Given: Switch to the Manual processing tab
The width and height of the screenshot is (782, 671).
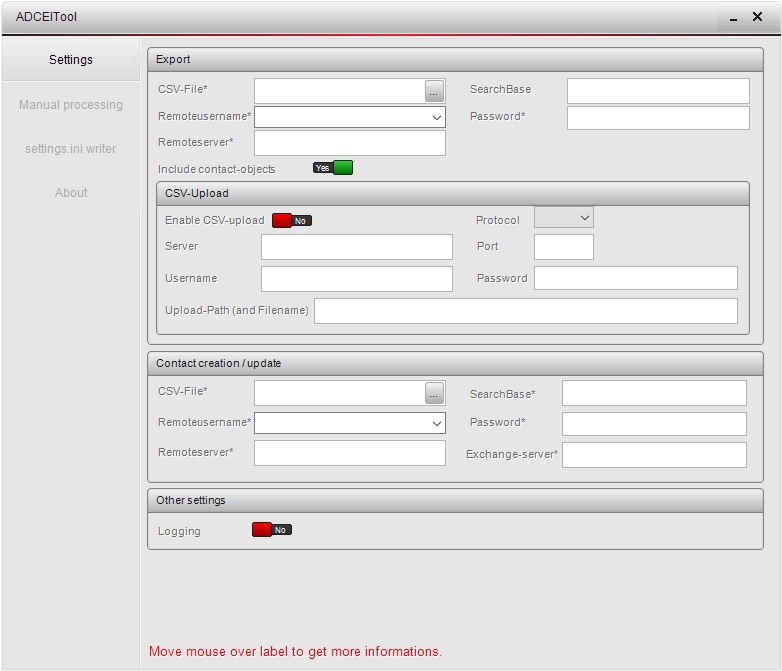Looking at the screenshot, I should coord(71,105).
